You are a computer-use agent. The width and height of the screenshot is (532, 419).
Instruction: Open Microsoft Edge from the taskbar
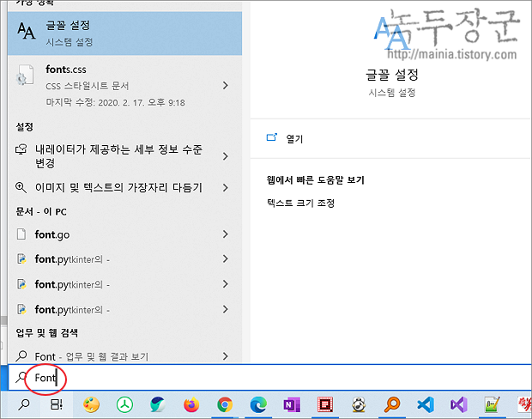pyautogui.click(x=258, y=404)
